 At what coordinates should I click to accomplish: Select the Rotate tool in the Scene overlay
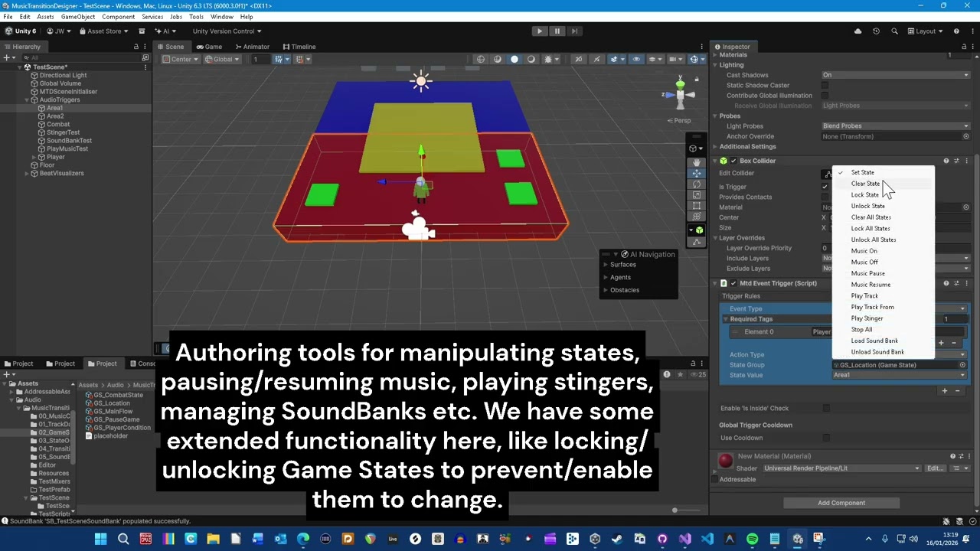[696, 184]
